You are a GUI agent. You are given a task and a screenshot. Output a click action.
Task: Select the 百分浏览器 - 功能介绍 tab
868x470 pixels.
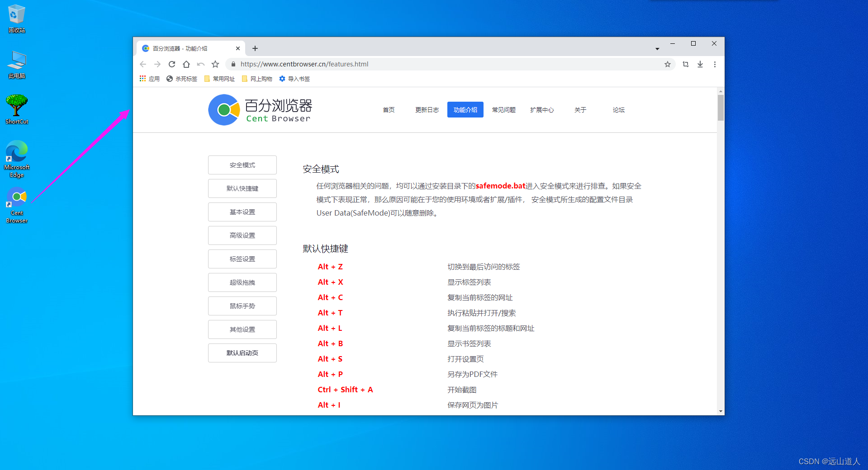point(190,48)
